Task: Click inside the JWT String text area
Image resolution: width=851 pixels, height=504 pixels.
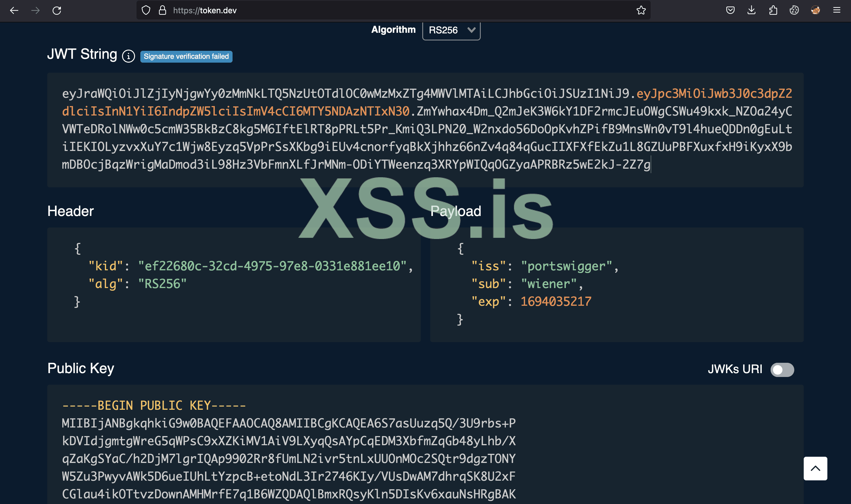Action: (x=425, y=129)
